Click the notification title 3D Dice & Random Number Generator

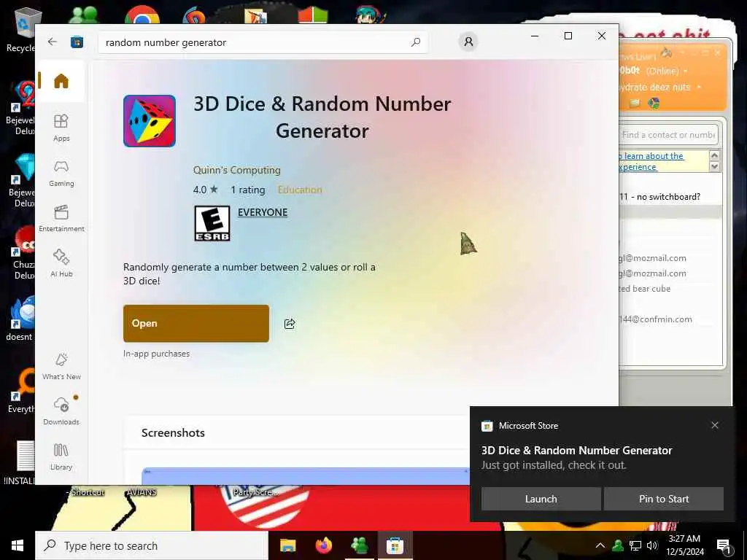576,450
